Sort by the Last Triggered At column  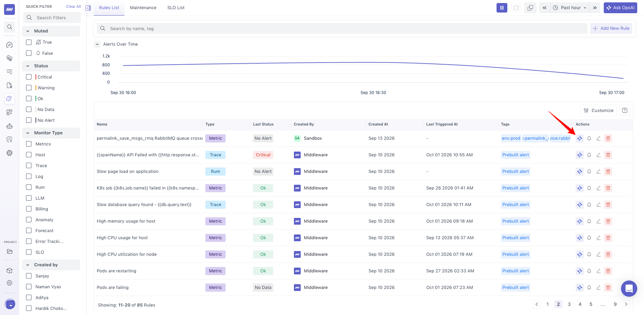click(442, 125)
